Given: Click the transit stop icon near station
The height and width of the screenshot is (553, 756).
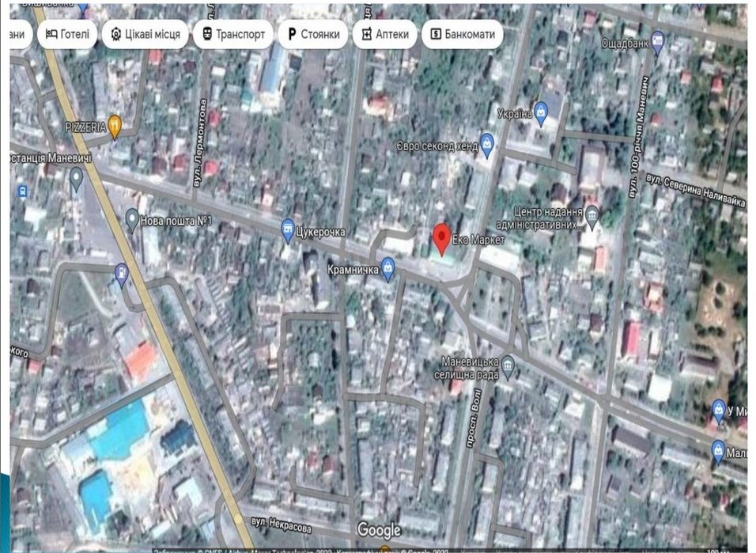Looking at the screenshot, I should point(21,192).
